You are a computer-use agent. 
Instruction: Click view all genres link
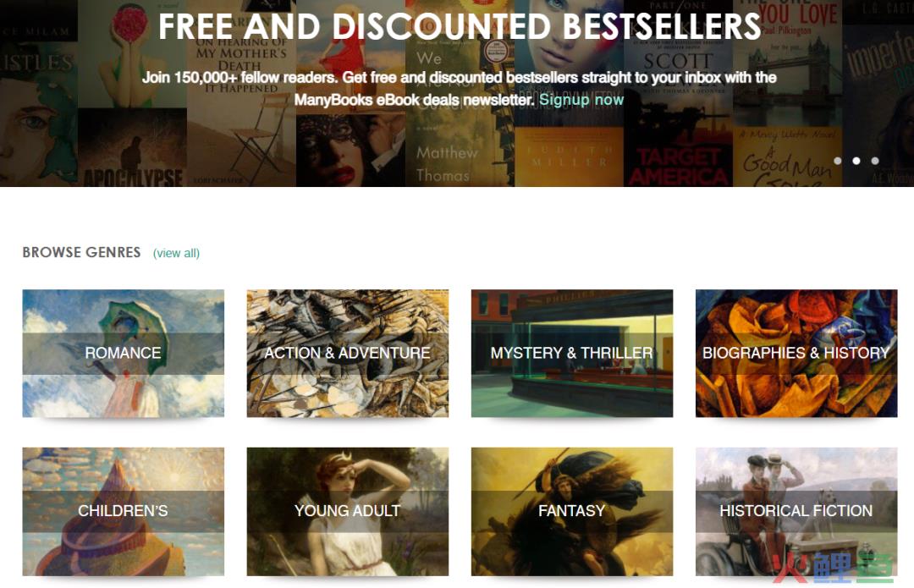(x=176, y=253)
